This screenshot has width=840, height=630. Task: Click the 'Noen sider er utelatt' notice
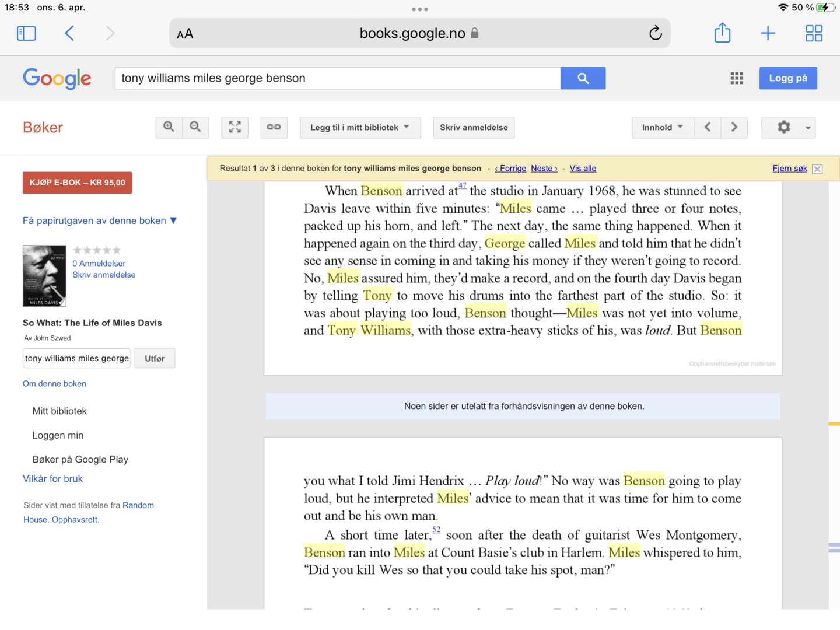point(524,406)
